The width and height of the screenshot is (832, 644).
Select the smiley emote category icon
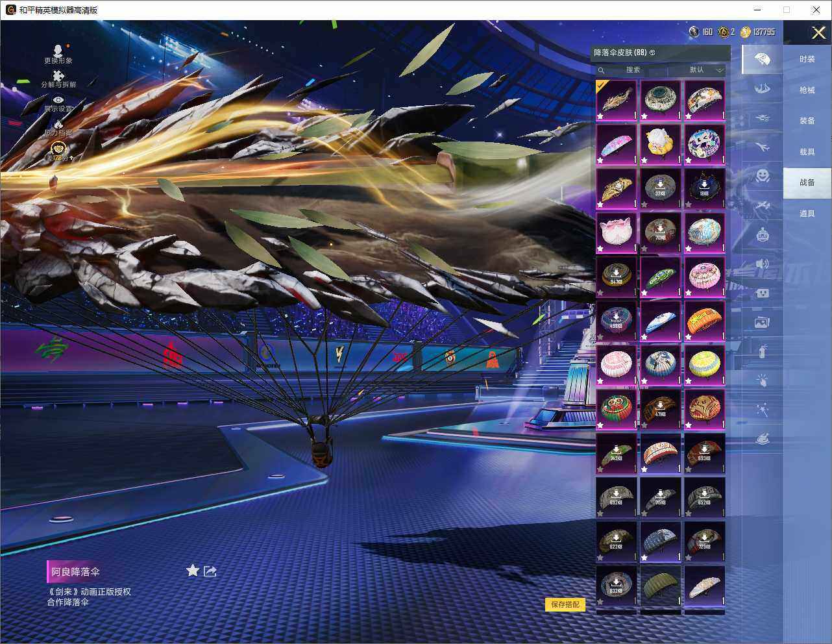(x=763, y=176)
